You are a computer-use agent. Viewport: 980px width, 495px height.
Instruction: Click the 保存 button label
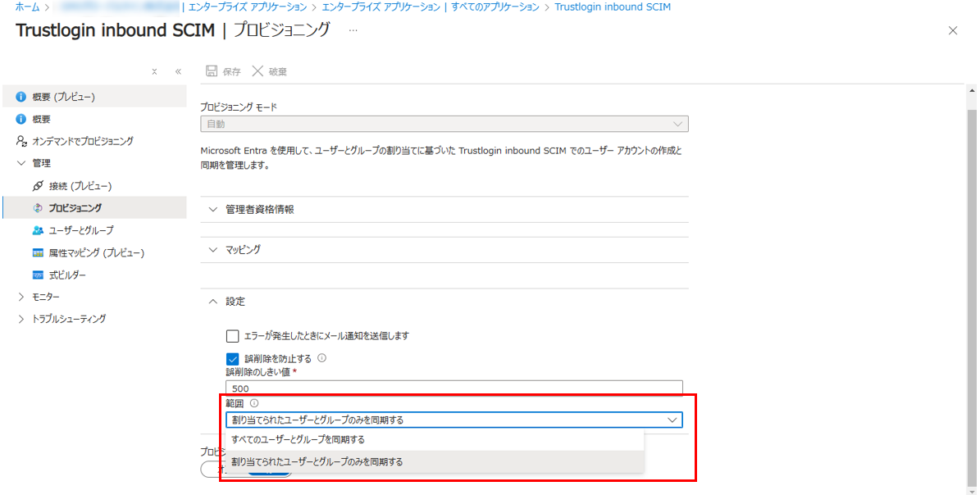click(x=231, y=72)
